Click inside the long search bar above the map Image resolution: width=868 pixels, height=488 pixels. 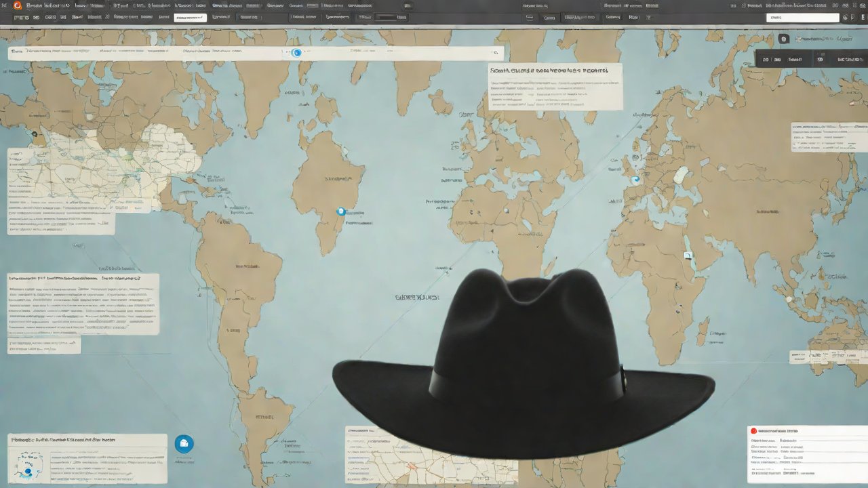pyautogui.click(x=170, y=53)
